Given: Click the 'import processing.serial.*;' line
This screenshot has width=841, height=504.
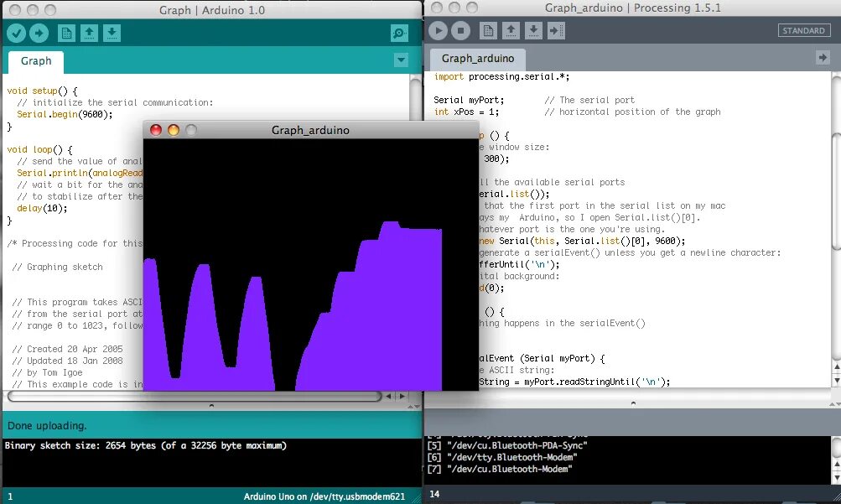Looking at the screenshot, I should (x=502, y=76).
